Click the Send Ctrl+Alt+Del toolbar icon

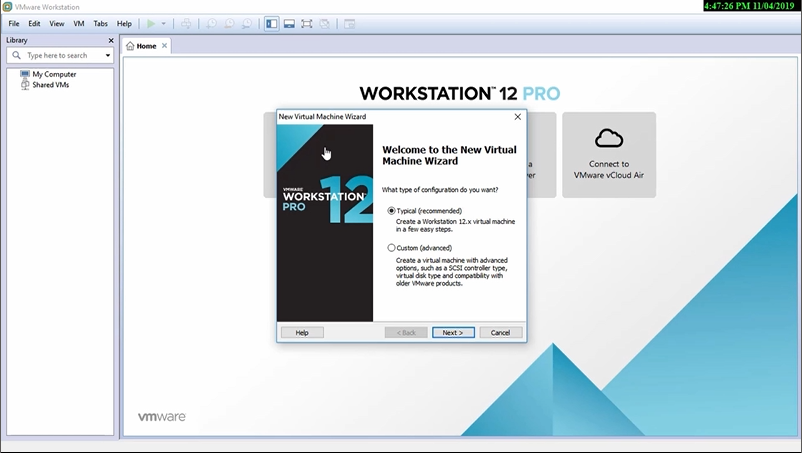(x=186, y=24)
